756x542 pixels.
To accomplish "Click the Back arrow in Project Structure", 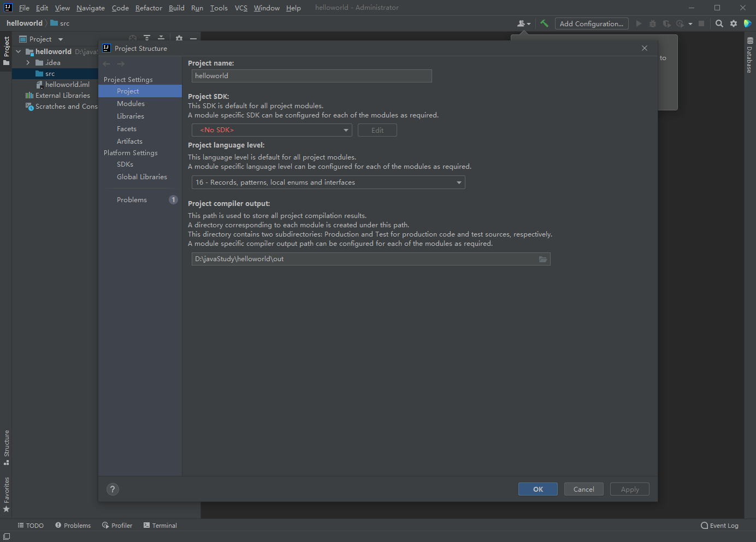I will [107, 64].
